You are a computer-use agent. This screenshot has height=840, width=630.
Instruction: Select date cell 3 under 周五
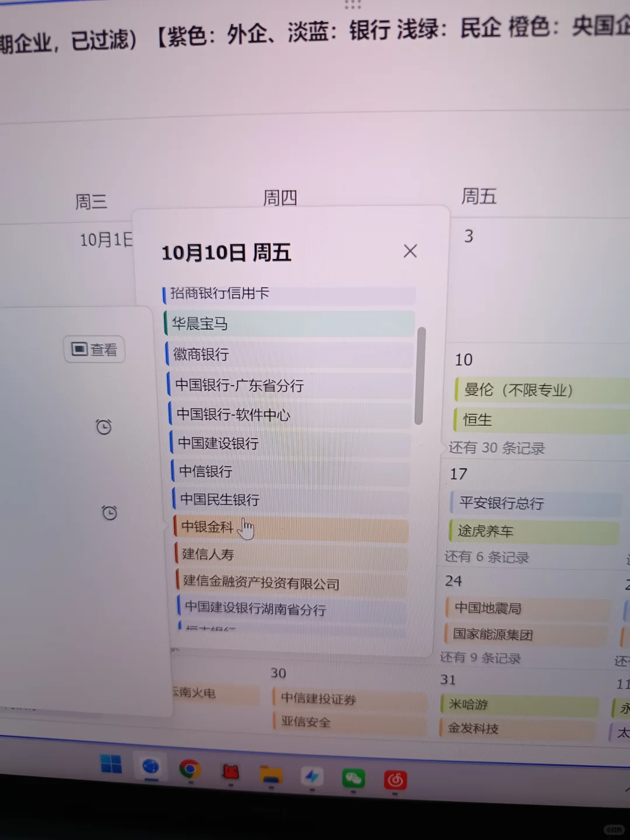(x=468, y=236)
